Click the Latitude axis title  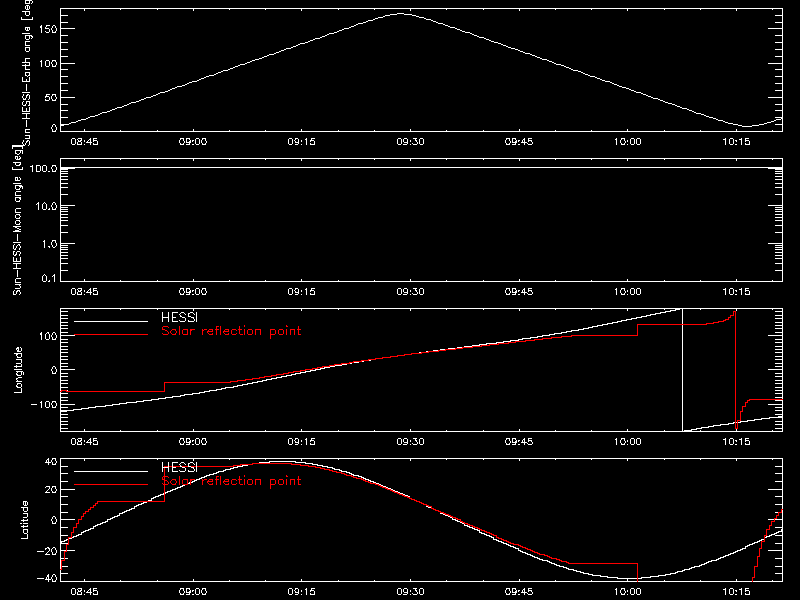pos(24,520)
